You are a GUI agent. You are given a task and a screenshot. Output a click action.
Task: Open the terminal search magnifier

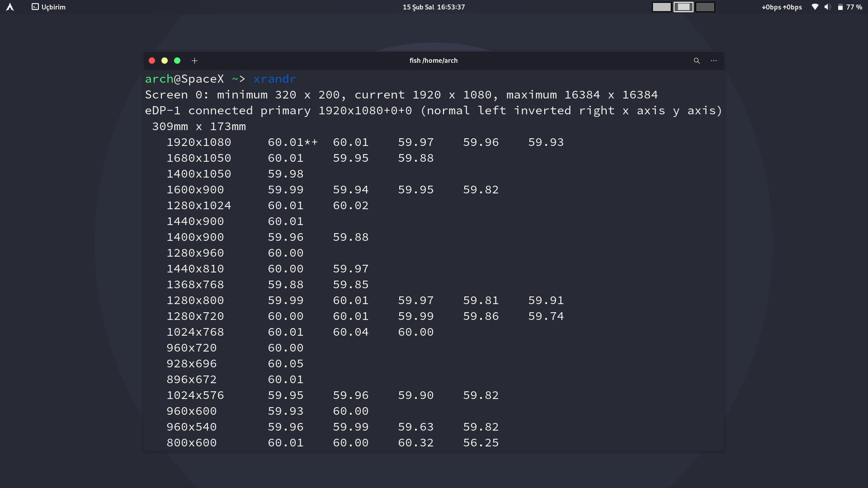[x=697, y=61]
